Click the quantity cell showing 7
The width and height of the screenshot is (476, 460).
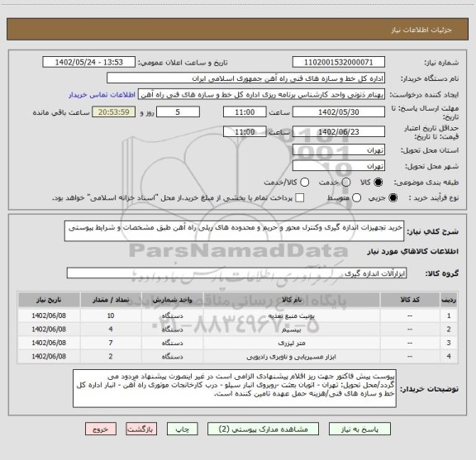(111, 343)
